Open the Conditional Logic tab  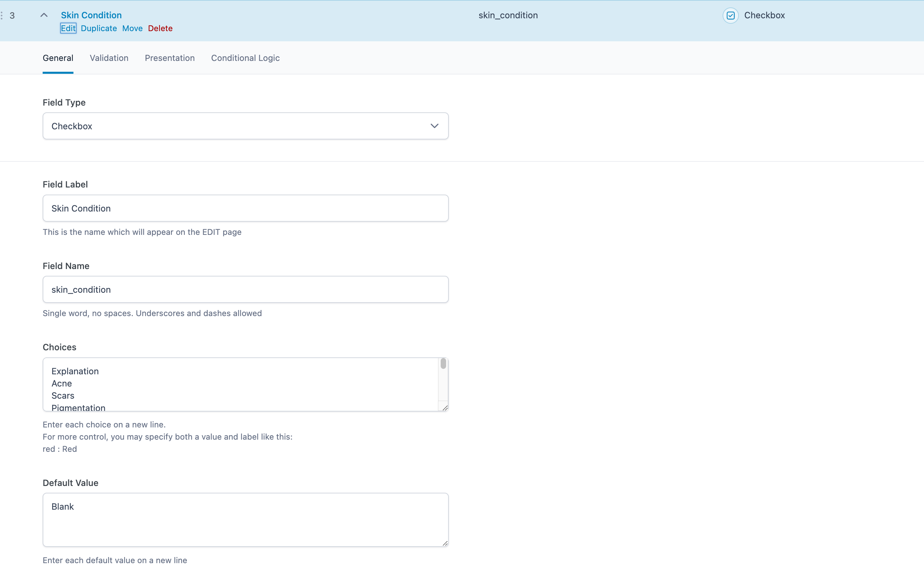[245, 58]
